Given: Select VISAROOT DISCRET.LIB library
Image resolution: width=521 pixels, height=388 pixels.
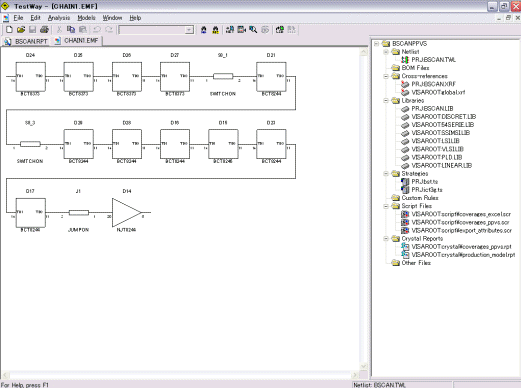Looking at the screenshot, I should [x=444, y=116].
